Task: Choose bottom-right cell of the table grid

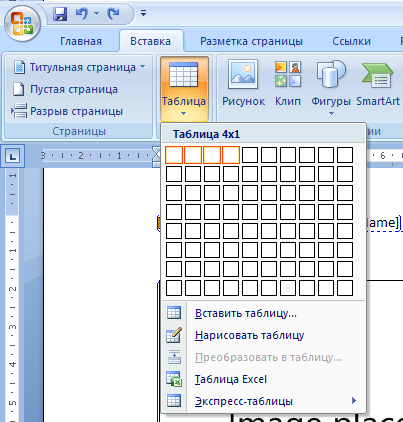Action: pos(345,288)
